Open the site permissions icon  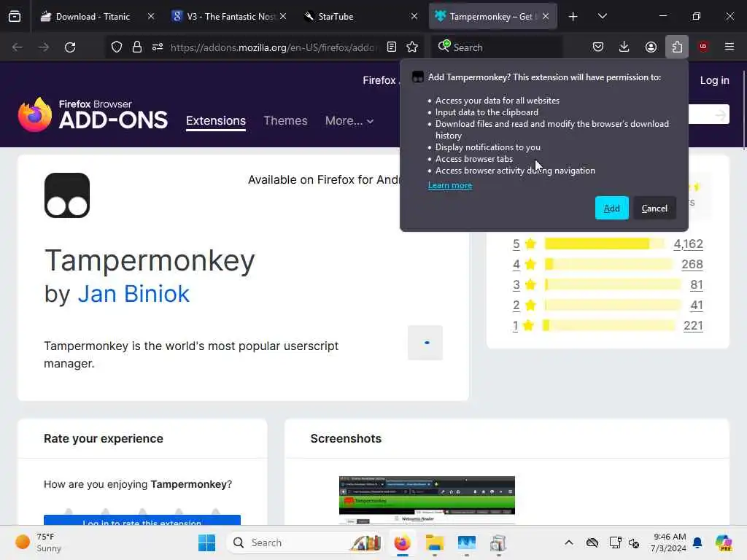click(158, 47)
